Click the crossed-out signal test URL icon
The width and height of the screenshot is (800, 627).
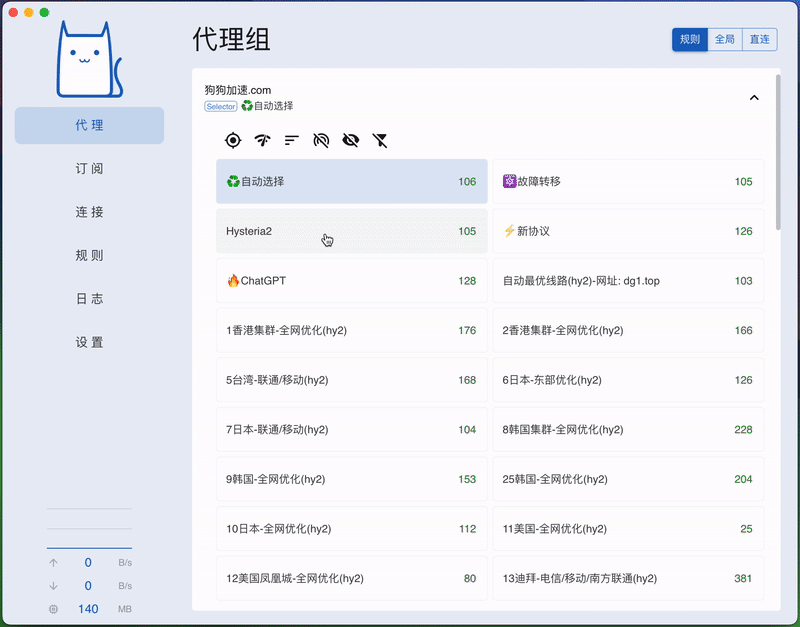click(321, 141)
